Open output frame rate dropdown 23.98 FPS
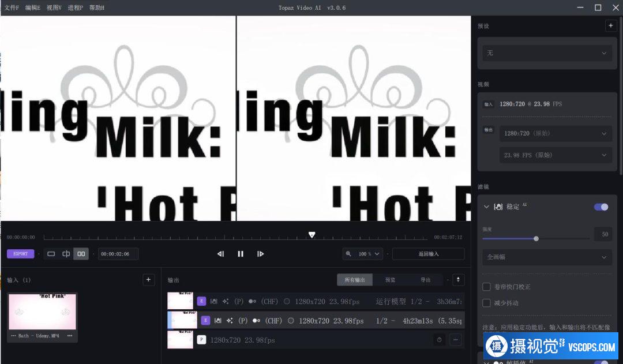The width and height of the screenshot is (623, 364). pyautogui.click(x=556, y=155)
